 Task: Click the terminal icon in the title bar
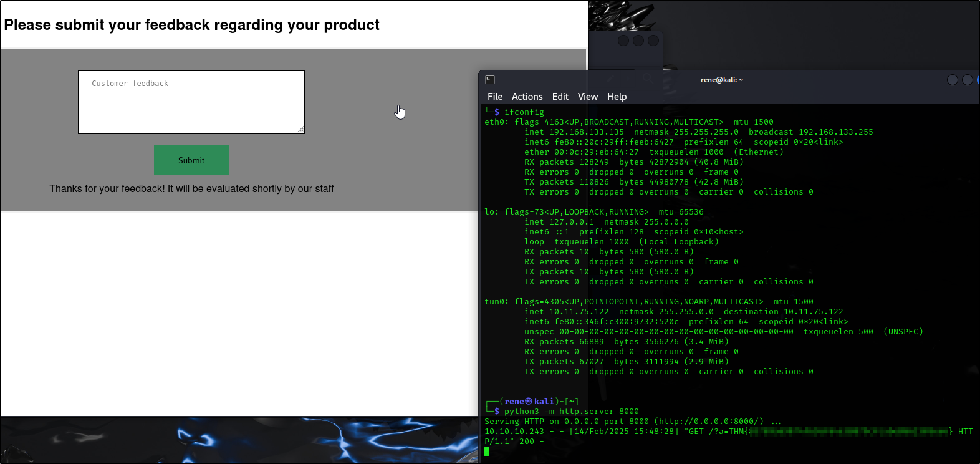pyautogui.click(x=490, y=80)
